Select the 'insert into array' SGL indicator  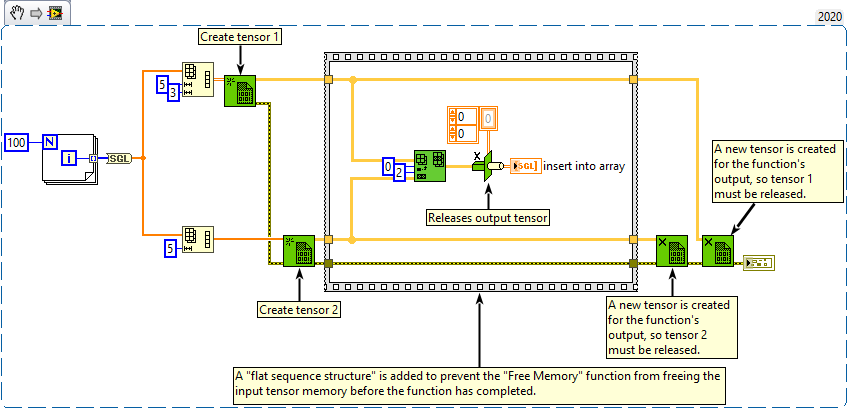pos(524,166)
